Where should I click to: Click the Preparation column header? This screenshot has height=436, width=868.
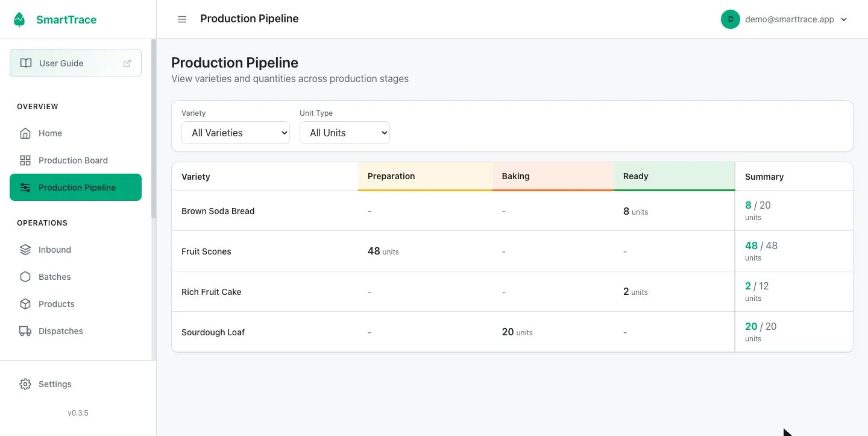tap(425, 176)
